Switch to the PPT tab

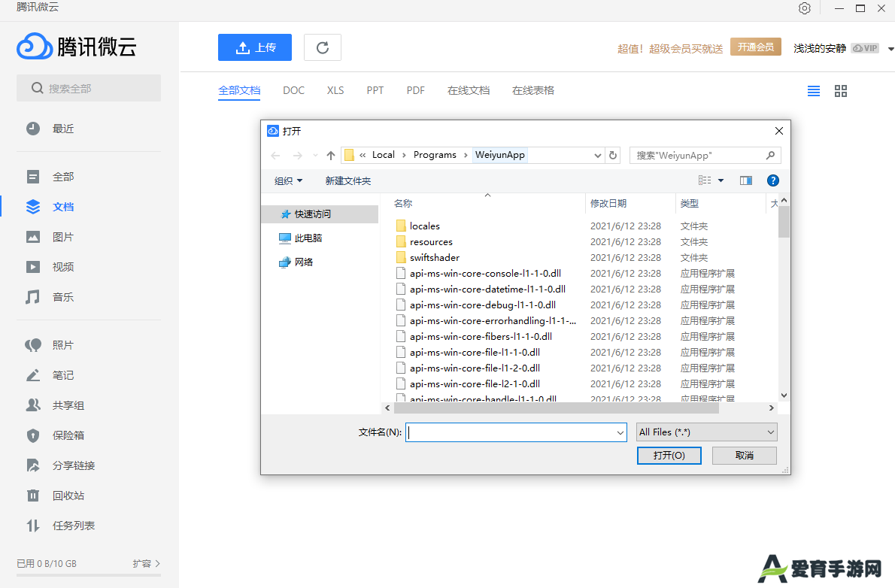[x=375, y=90]
